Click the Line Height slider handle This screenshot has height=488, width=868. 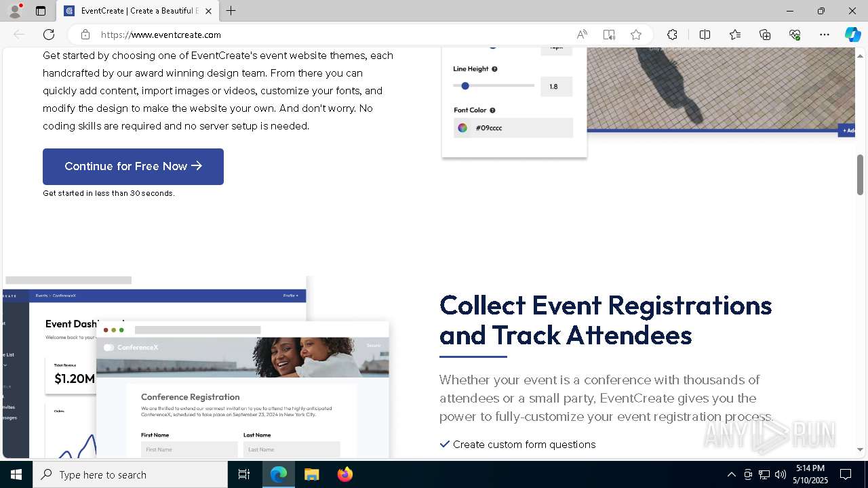pos(465,86)
